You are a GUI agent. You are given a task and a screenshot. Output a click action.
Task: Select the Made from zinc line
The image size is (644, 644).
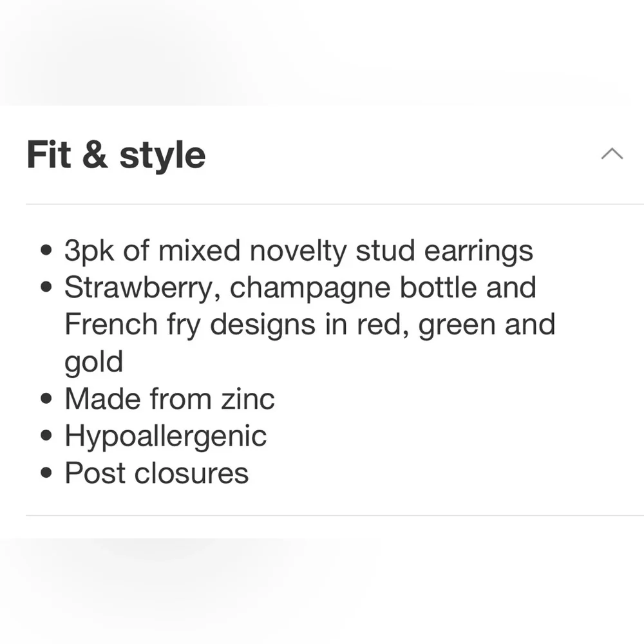169,399
